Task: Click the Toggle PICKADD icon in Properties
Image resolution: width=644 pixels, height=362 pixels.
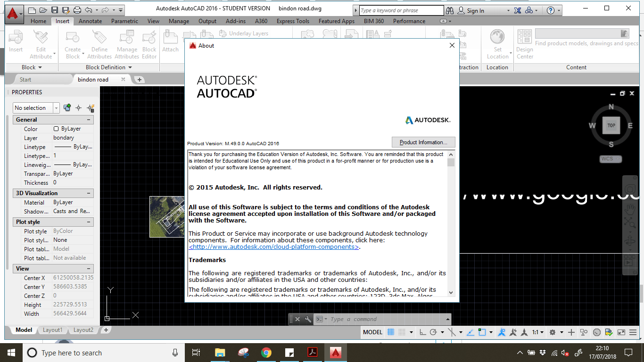Action: pyautogui.click(x=67, y=107)
